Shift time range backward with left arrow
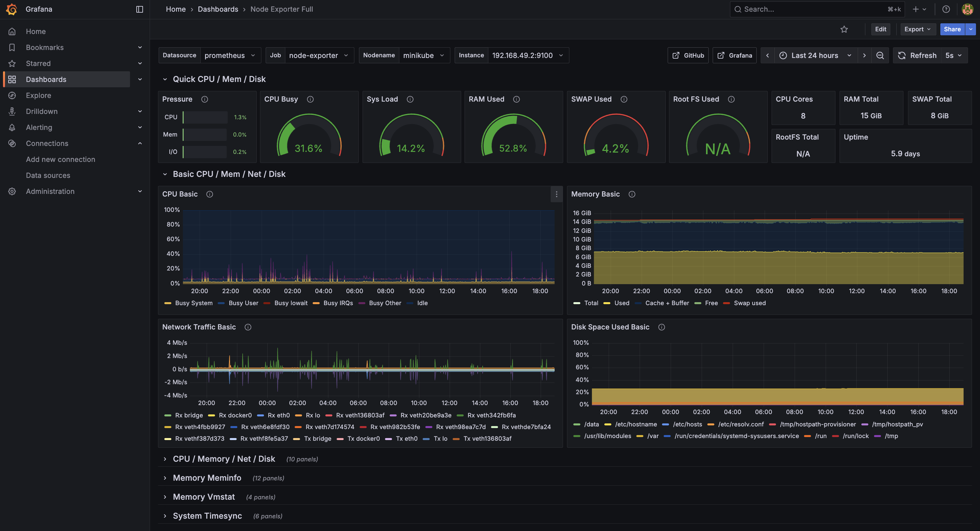 (x=767, y=56)
